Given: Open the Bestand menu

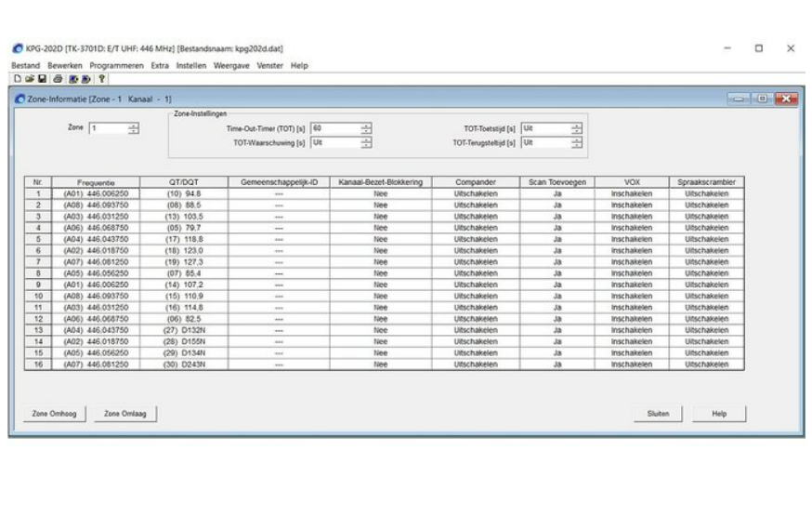Looking at the screenshot, I should pyautogui.click(x=27, y=66).
